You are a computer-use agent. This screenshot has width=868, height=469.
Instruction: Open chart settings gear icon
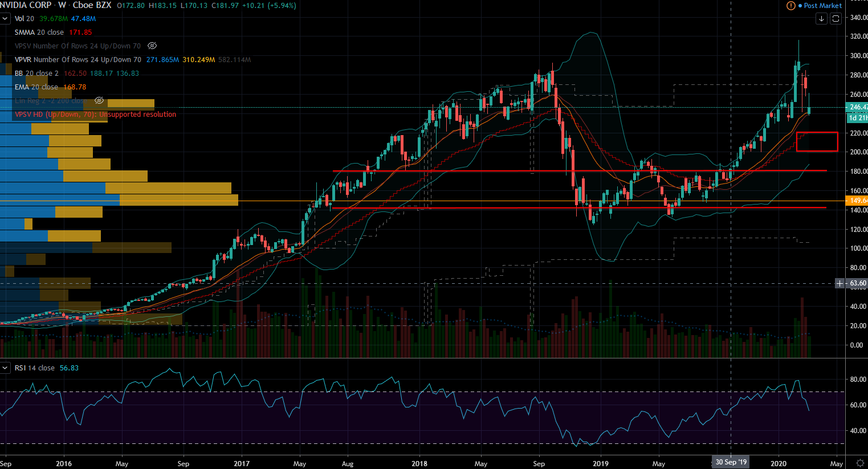[x=860, y=463]
